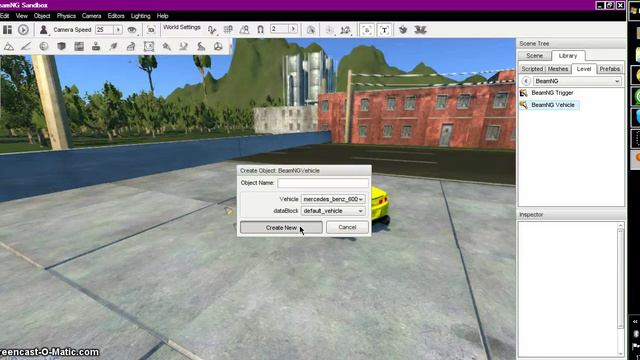
Task: Open the Prefabs library tab
Action: pyautogui.click(x=610, y=69)
